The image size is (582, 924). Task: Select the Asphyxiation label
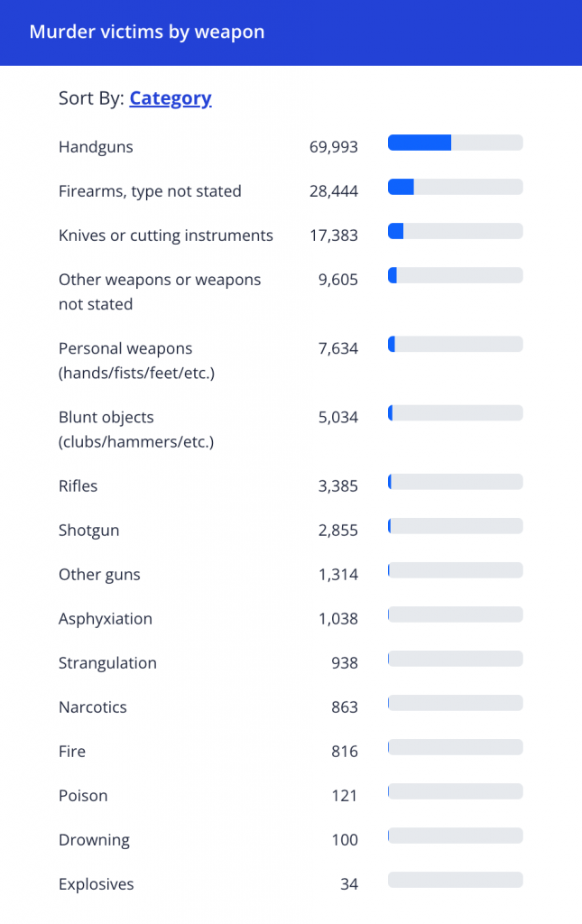pos(105,619)
